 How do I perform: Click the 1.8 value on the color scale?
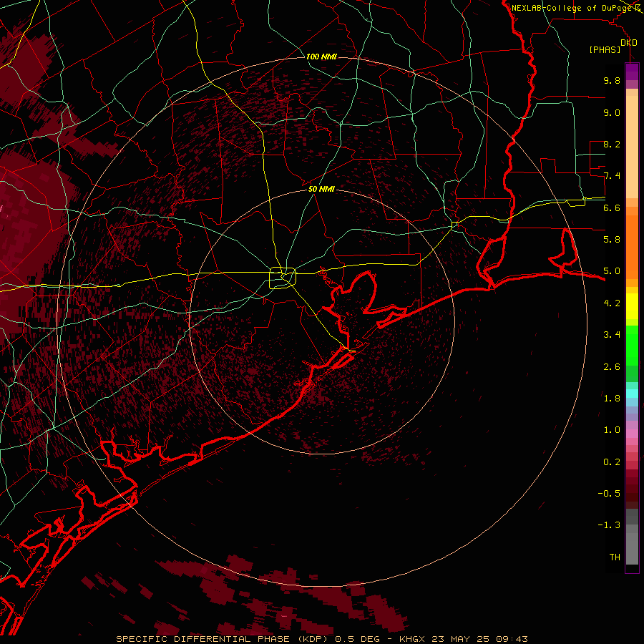pos(612,399)
